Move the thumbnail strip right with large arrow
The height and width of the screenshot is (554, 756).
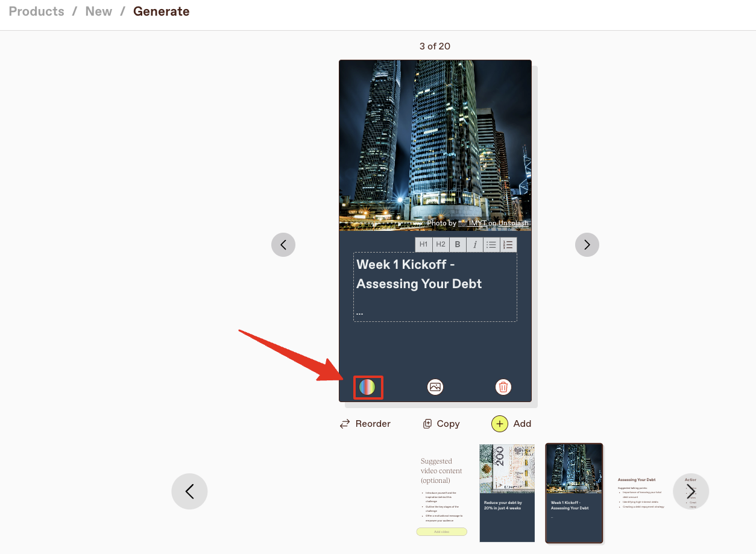click(x=691, y=491)
